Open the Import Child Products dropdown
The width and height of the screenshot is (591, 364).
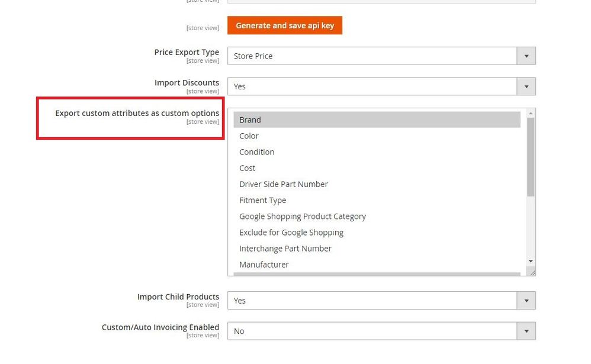click(x=381, y=301)
